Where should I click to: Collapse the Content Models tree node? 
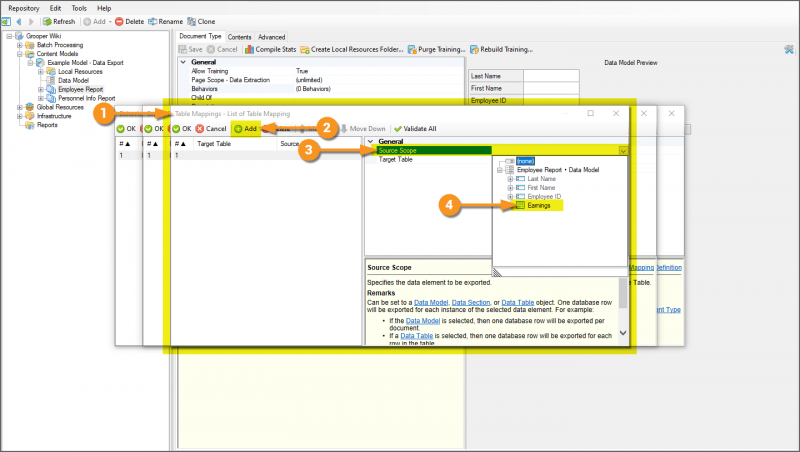pyautogui.click(x=19, y=54)
